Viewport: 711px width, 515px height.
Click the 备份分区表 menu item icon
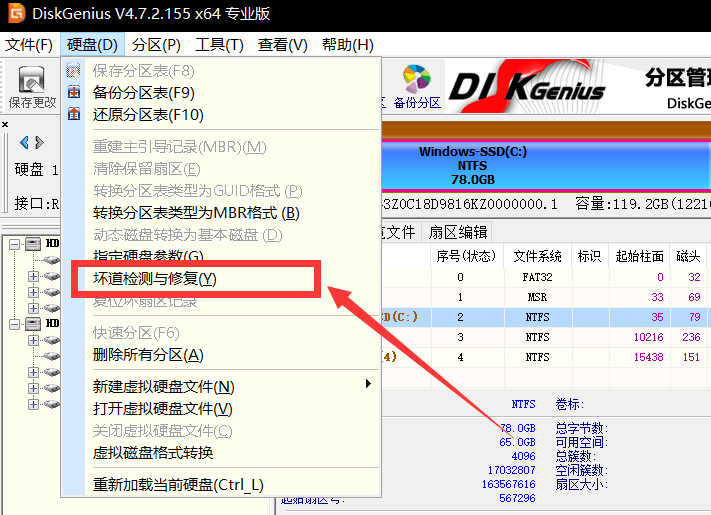coord(74,93)
